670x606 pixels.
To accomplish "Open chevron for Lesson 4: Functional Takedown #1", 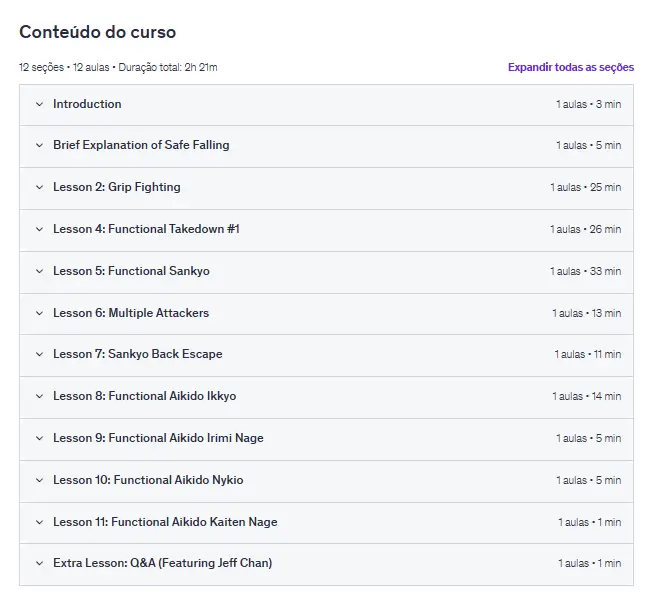I will [x=39, y=230].
